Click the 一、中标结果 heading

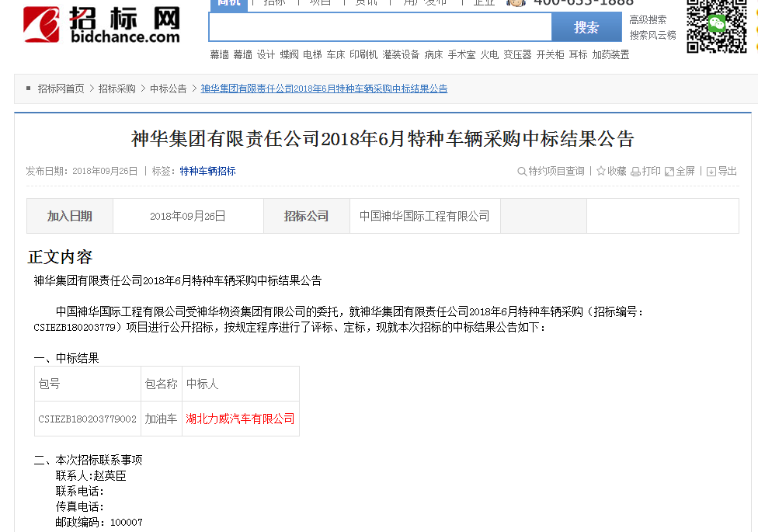(66, 358)
